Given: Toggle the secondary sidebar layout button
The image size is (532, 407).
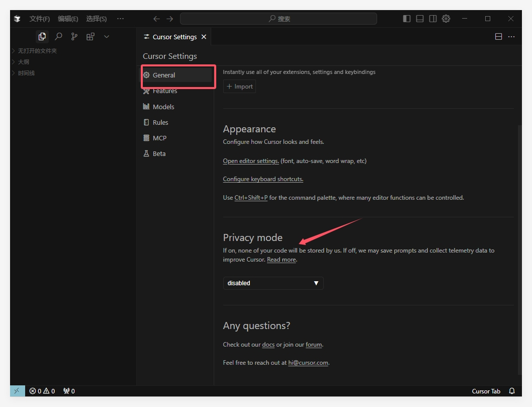Looking at the screenshot, I should coord(433,19).
